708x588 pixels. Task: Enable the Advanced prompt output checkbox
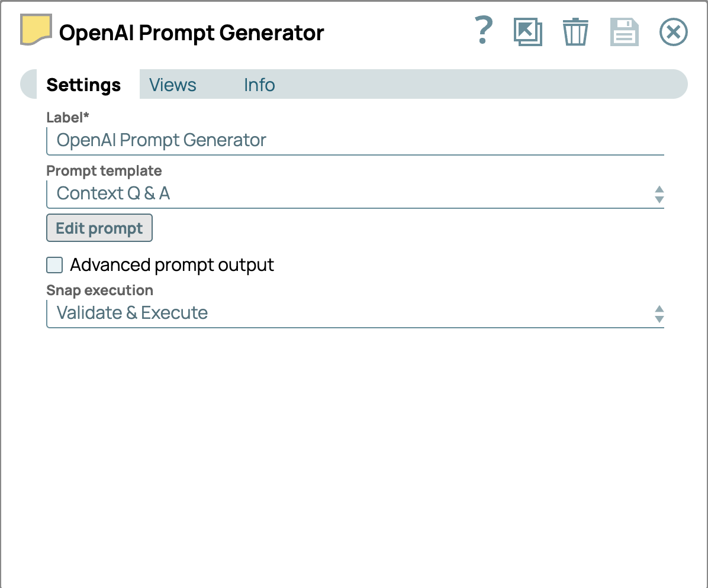pyautogui.click(x=54, y=265)
